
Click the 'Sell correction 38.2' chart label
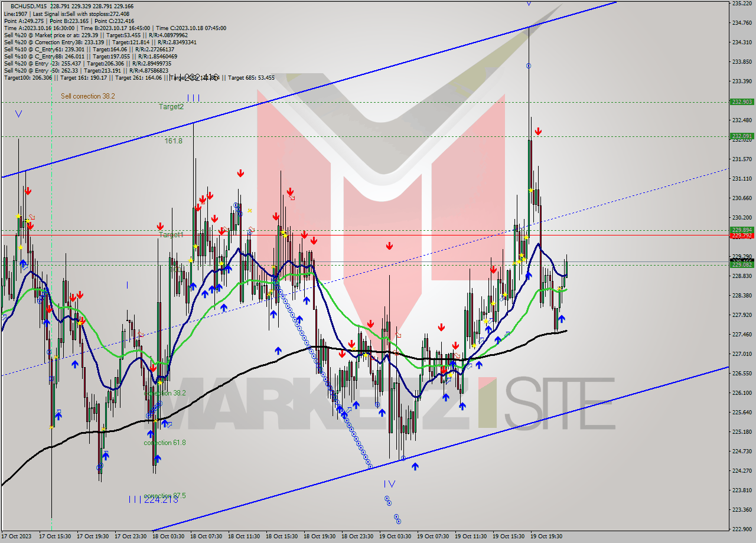88,96
